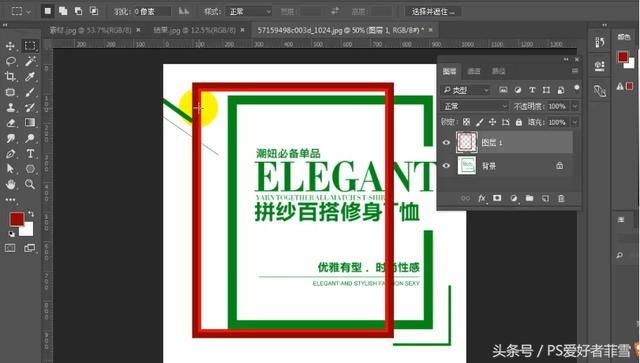The width and height of the screenshot is (640, 363).
Task: Add a layer style with fx icon
Action: click(482, 198)
